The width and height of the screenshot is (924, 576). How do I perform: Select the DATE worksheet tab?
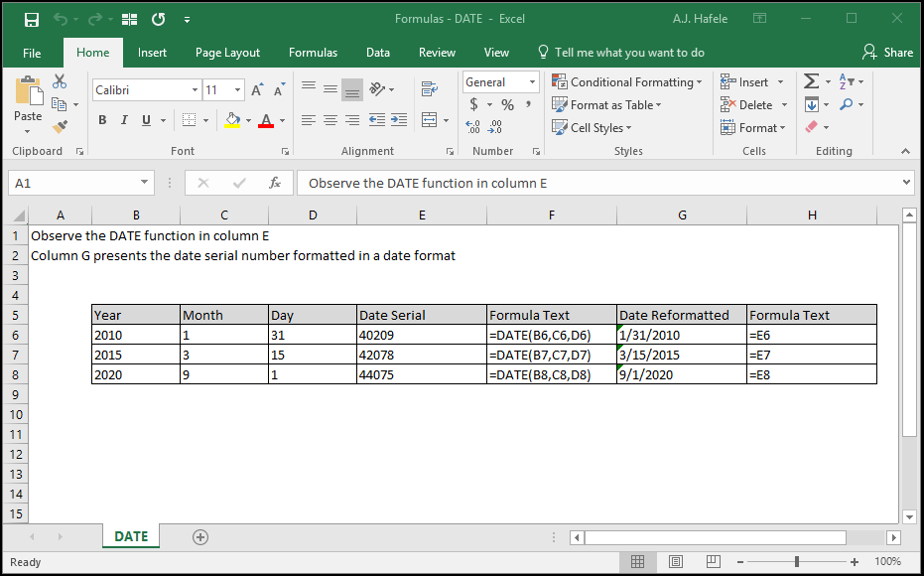pyautogui.click(x=131, y=536)
